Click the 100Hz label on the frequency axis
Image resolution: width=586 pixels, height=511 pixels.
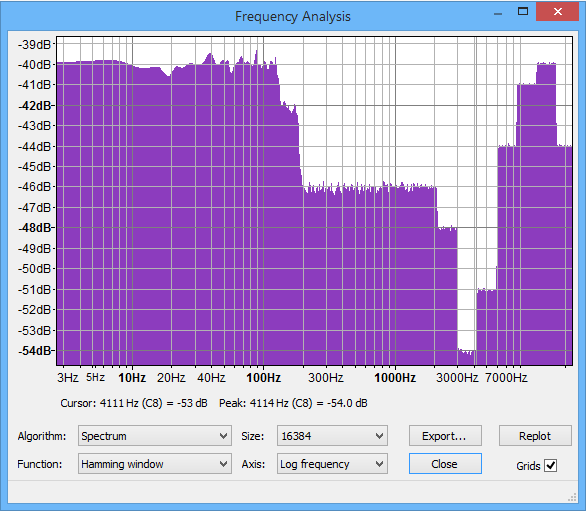point(263,378)
